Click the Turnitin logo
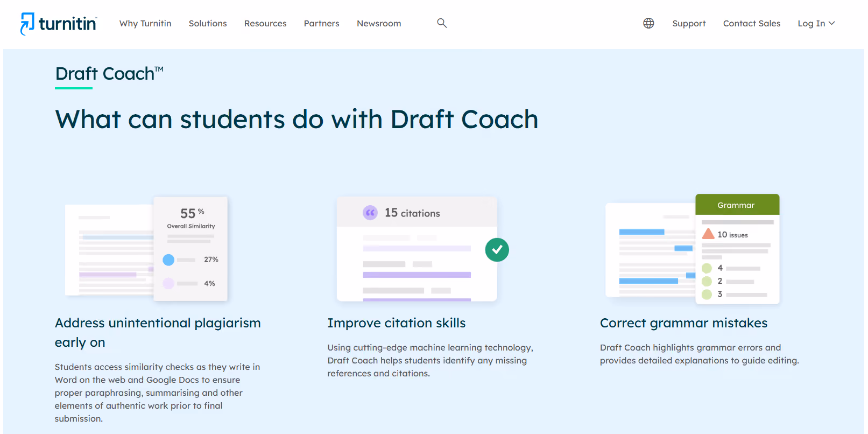 (x=58, y=24)
